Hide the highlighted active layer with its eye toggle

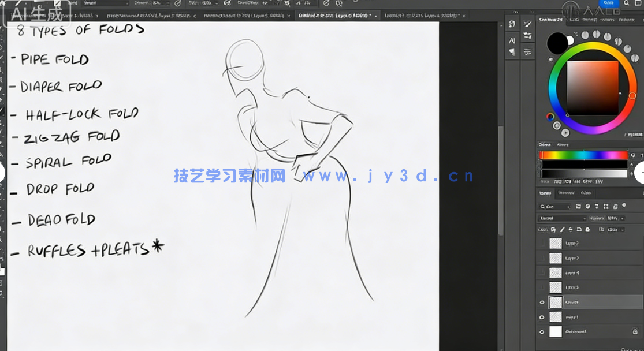pyautogui.click(x=542, y=301)
